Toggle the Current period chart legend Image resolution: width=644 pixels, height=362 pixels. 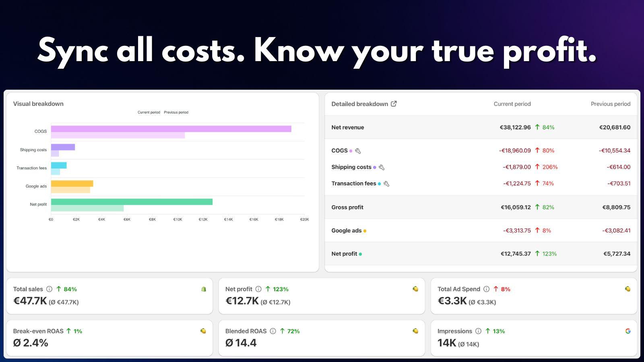click(x=149, y=113)
